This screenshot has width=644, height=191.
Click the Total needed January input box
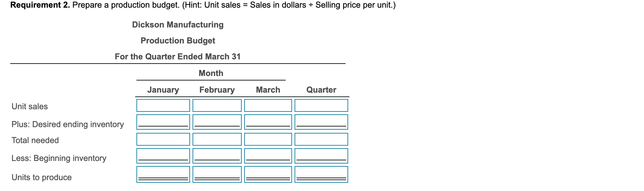coord(163,140)
